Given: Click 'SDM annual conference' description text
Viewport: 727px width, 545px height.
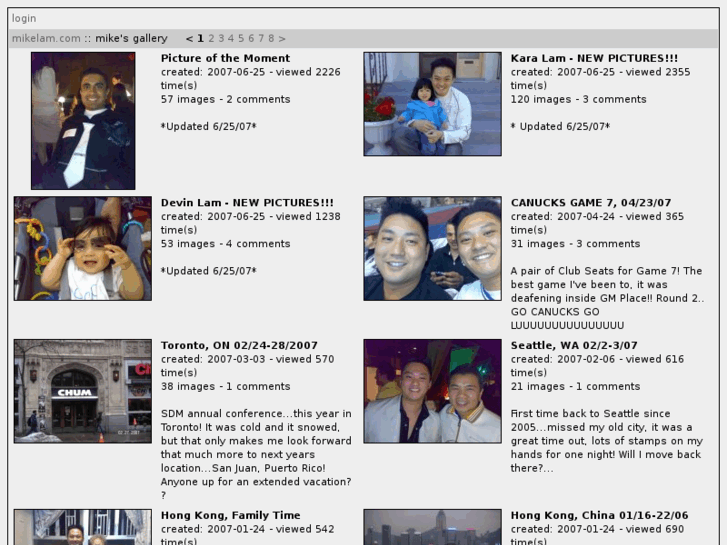Looking at the screenshot, I should [x=256, y=455].
